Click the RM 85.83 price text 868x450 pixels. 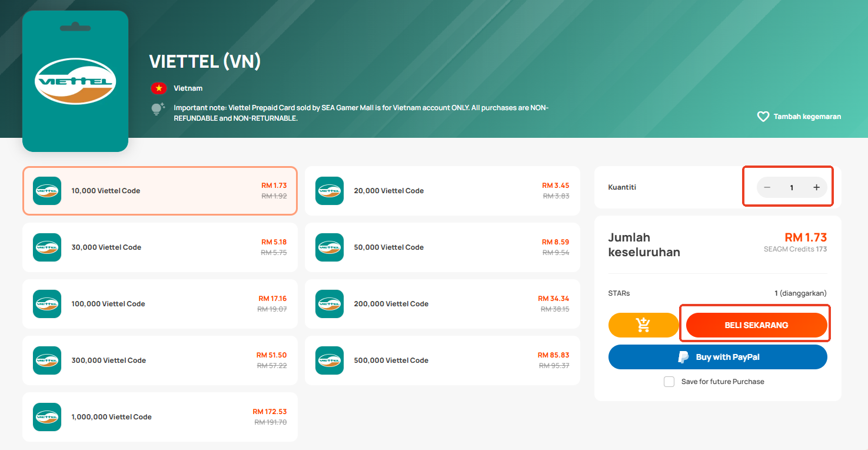[554, 355]
